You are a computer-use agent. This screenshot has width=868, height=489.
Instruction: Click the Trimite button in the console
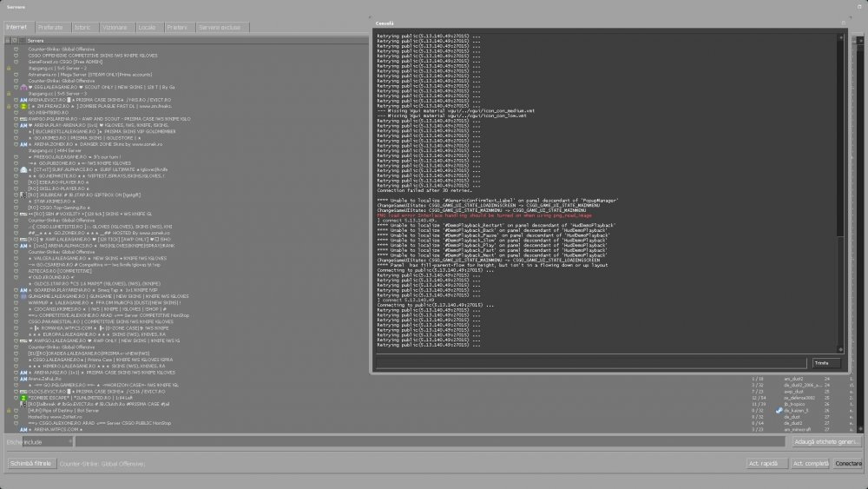826,363
